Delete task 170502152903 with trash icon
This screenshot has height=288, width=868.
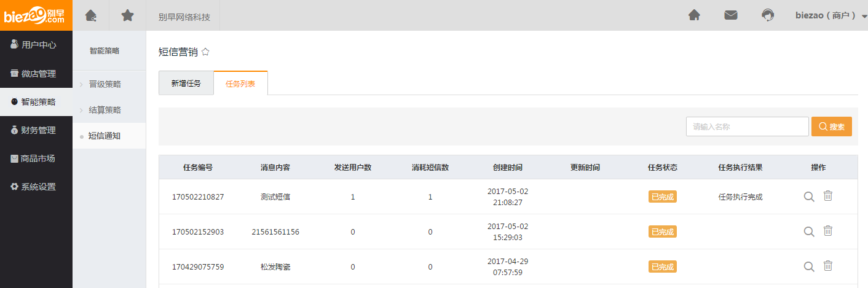pyautogui.click(x=828, y=232)
